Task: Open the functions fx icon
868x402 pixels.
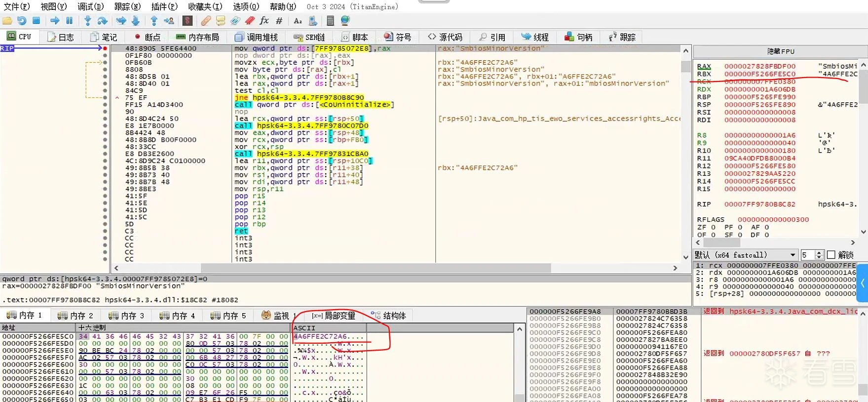Action: tap(264, 21)
